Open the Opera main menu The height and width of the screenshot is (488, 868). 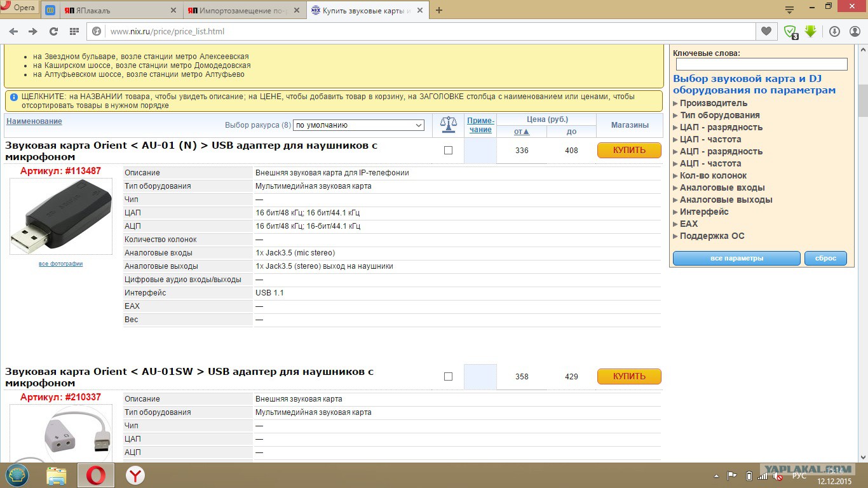19,8
